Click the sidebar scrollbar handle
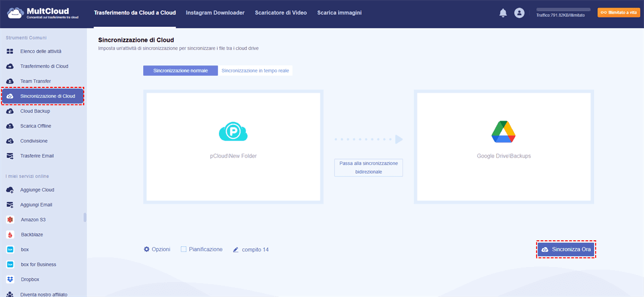The image size is (644, 297). 85,217
